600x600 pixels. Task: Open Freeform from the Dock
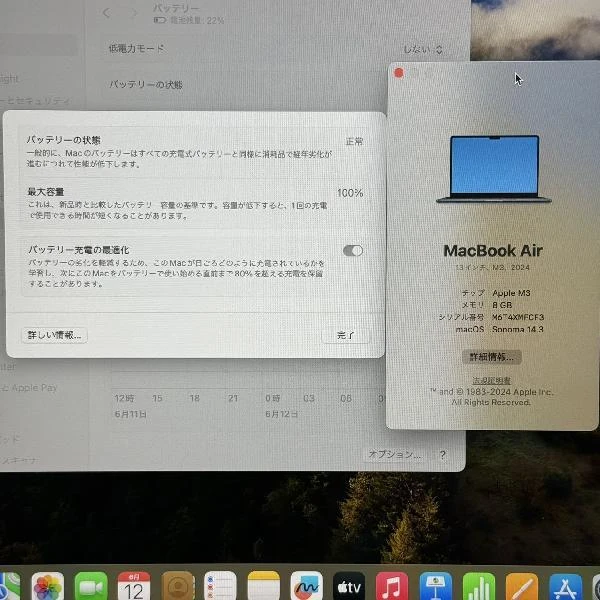point(307,586)
